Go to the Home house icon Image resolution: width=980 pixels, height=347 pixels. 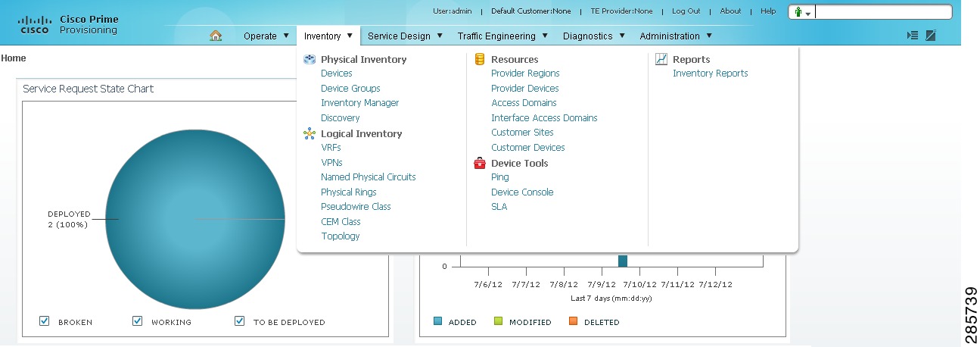point(216,36)
